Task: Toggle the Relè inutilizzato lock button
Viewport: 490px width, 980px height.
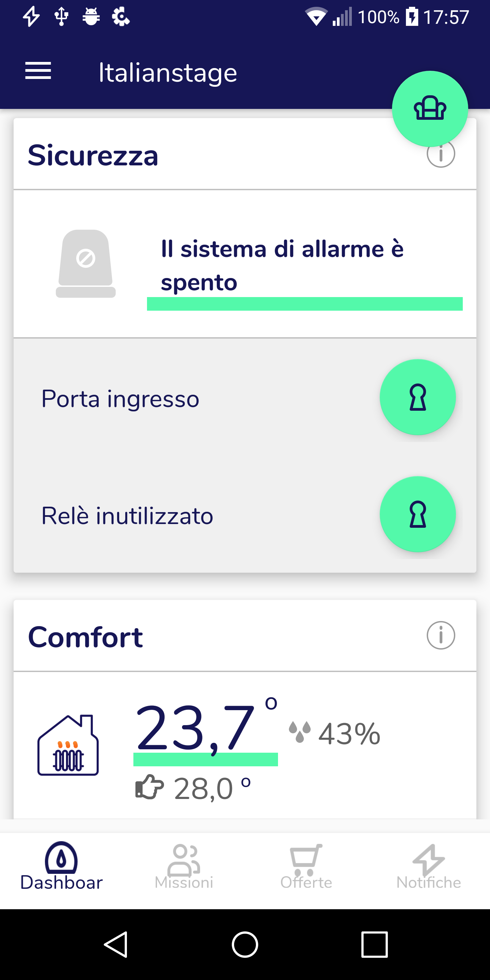Action: (x=417, y=514)
